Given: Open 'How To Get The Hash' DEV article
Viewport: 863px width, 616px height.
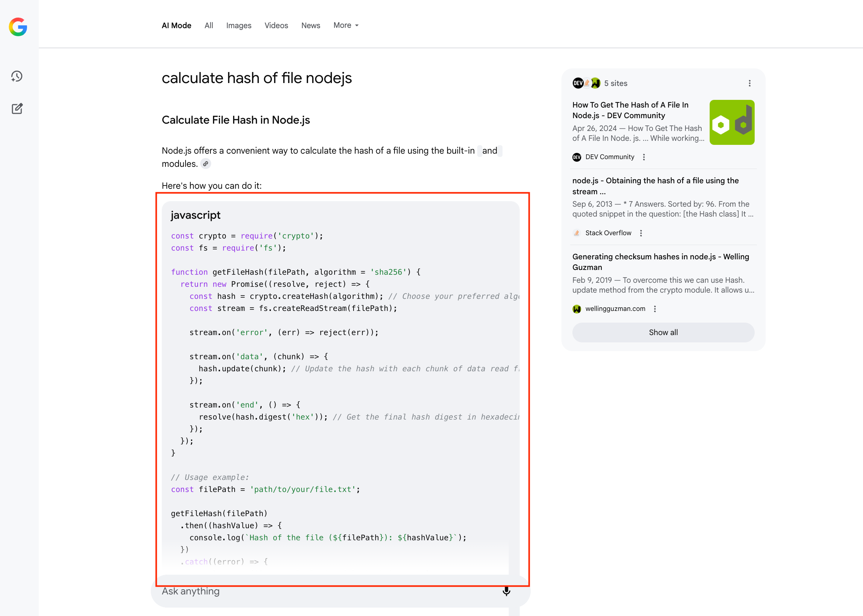Looking at the screenshot, I should coord(630,110).
